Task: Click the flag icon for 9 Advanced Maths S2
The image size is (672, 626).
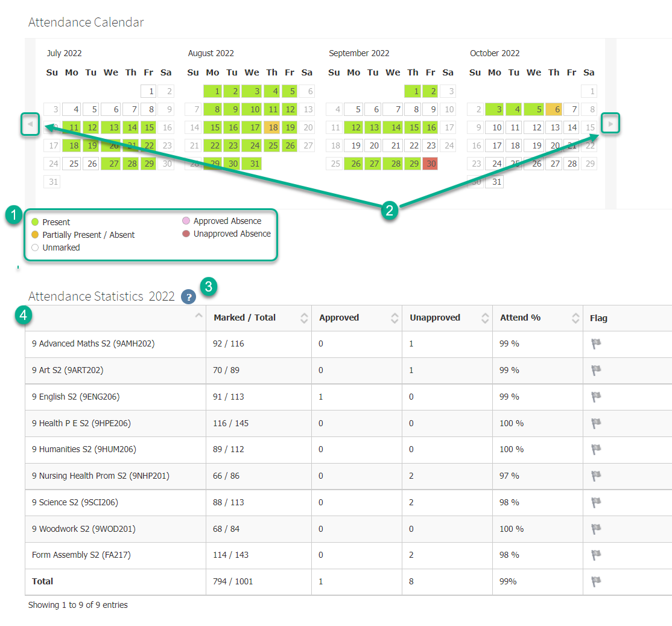Action: pos(596,343)
